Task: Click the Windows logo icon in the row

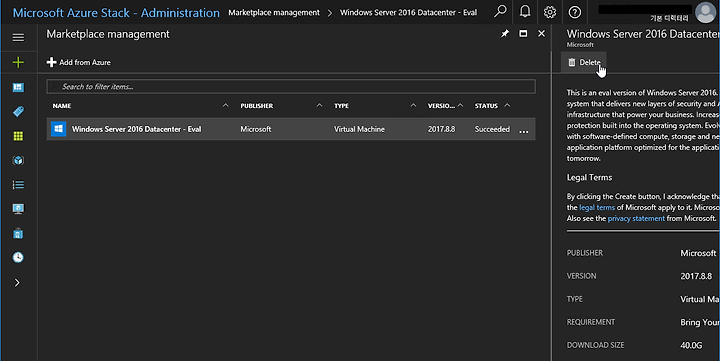Action: tap(58, 129)
